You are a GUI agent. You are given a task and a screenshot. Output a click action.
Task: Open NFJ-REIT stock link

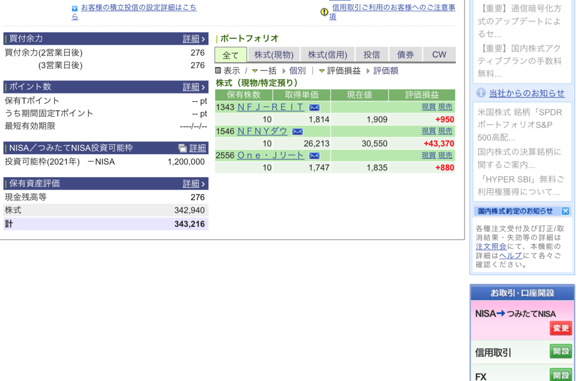tap(271, 107)
